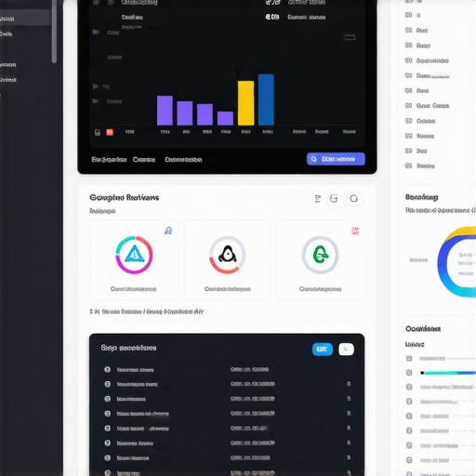Click the refresh arrow icon in the white card header

tap(334, 198)
